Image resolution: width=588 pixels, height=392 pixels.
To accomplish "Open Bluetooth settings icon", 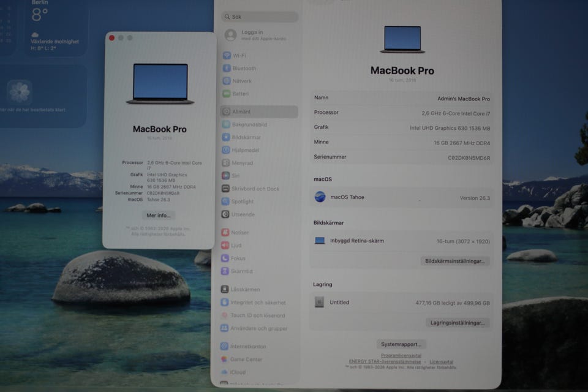I will coord(227,68).
